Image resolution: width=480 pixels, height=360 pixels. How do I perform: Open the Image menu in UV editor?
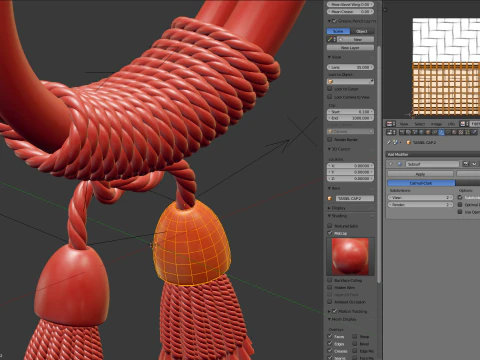(436, 124)
